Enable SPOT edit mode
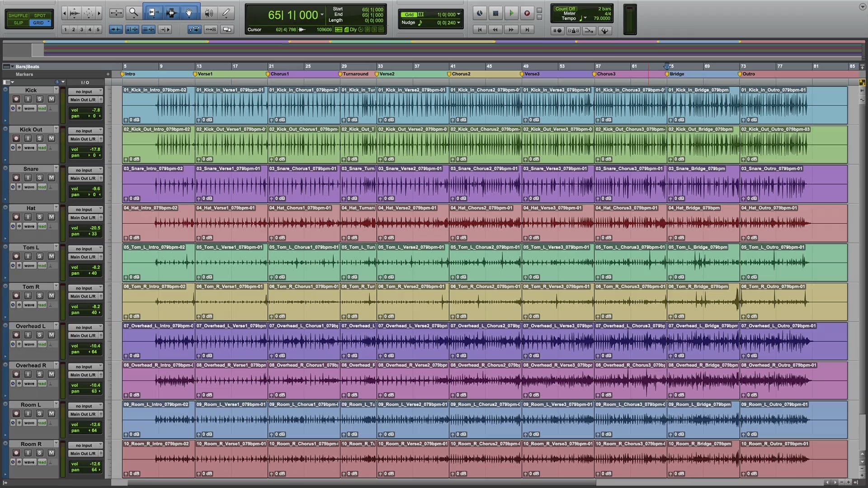Screen dimensions: 868x488 point(40,15)
